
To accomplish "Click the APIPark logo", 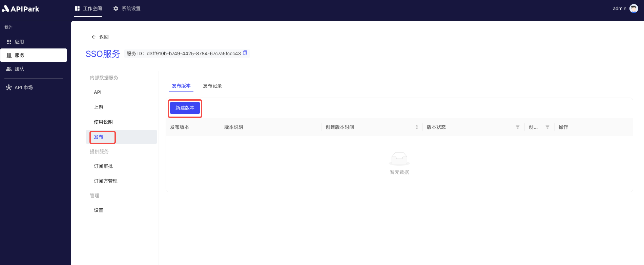I will pyautogui.click(x=20, y=8).
